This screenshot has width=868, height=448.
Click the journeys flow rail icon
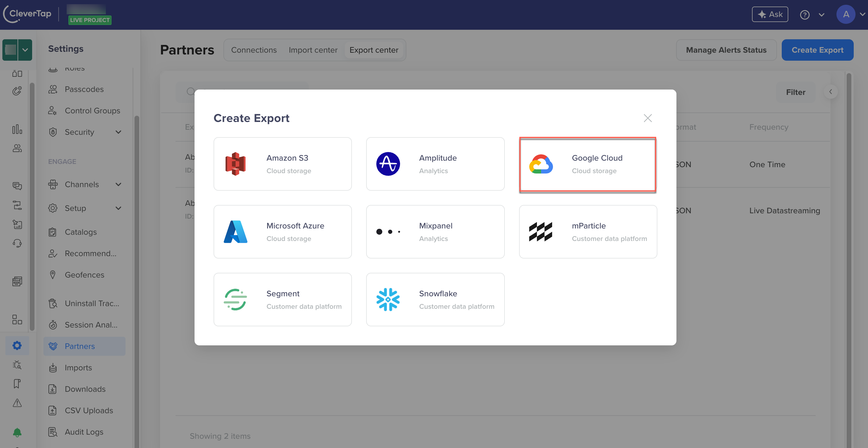click(x=17, y=205)
